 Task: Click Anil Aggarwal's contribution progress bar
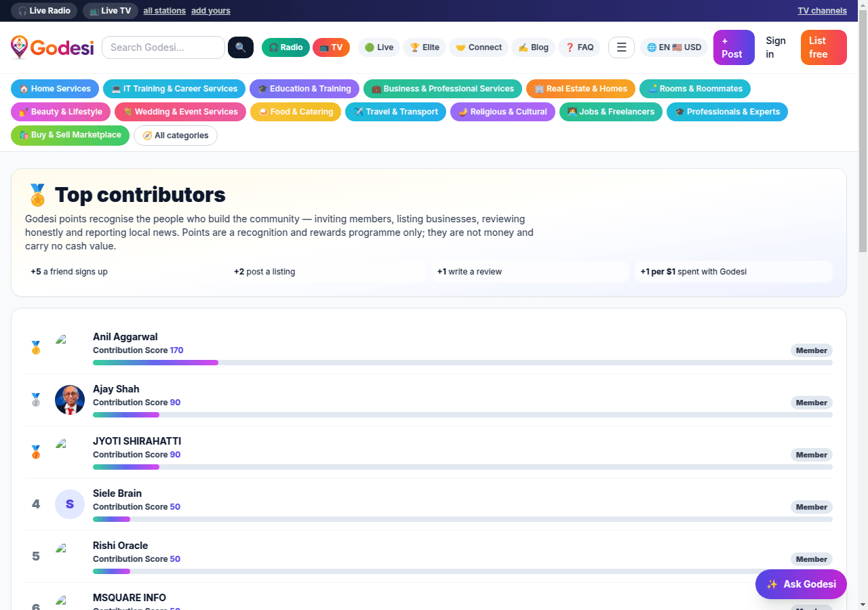click(462, 363)
